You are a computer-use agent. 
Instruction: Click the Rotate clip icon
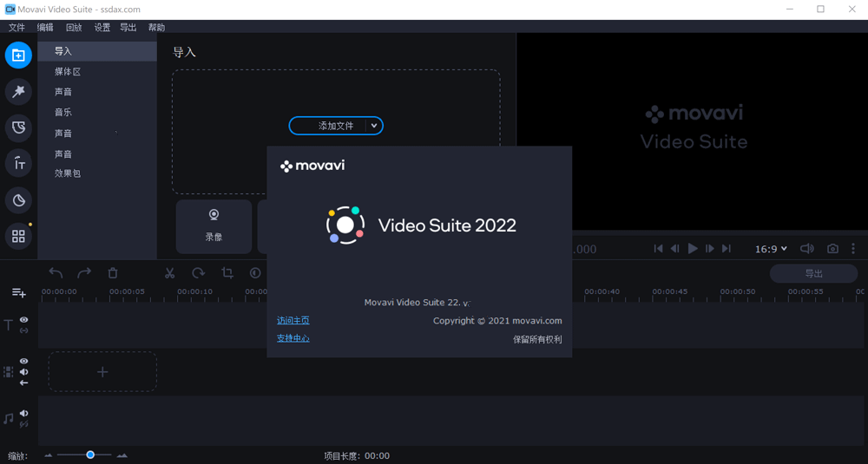tap(198, 272)
